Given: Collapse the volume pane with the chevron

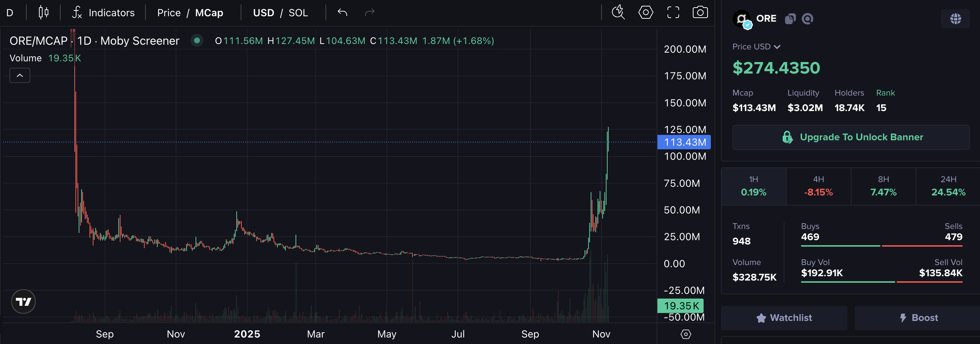Looking at the screenshot, I should [x=19, y=75].
